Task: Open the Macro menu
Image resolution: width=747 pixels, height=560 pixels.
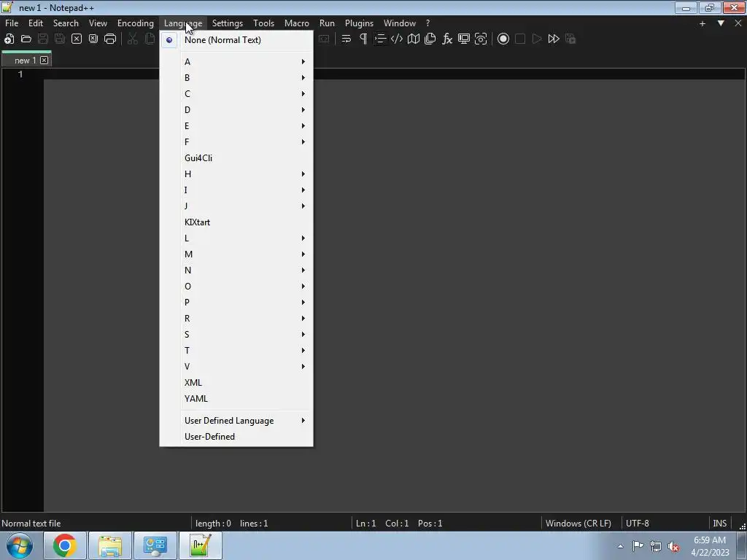Action: click(x=296, y=23)
